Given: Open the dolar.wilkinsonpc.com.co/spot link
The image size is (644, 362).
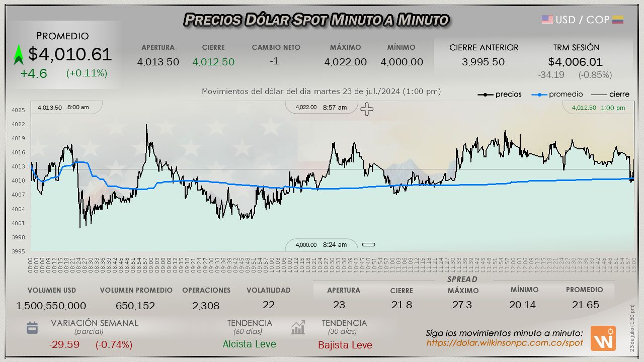Looking at the screenshot, I should pos(504,343).
